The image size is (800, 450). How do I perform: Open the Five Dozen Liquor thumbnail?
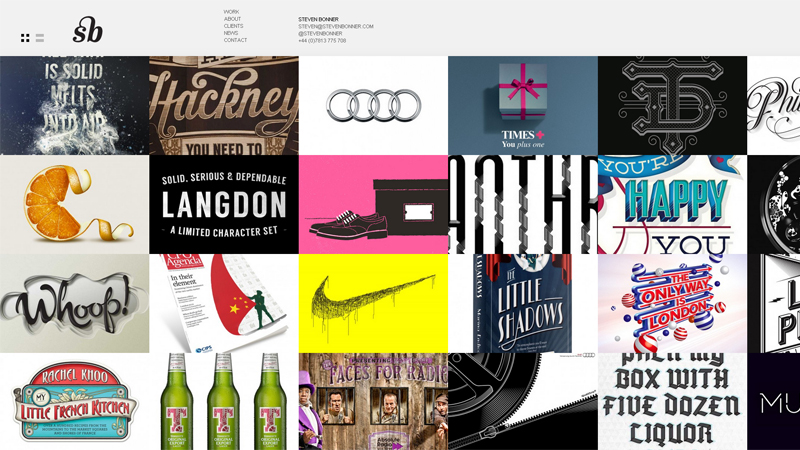point(672,402)
